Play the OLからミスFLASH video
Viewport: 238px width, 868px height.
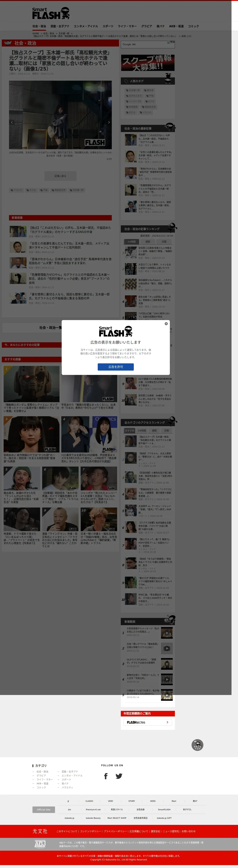[x=167, y=664]
